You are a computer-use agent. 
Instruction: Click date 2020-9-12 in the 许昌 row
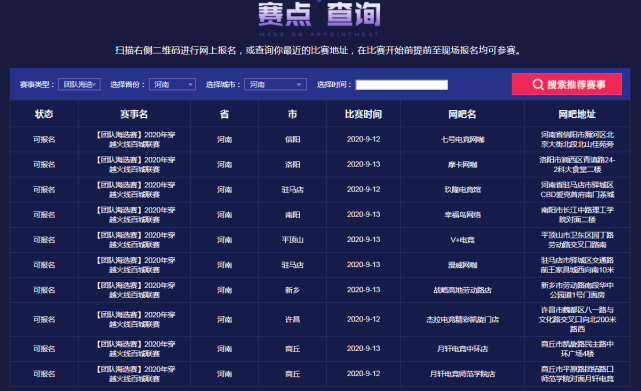(x=363, y=319)
